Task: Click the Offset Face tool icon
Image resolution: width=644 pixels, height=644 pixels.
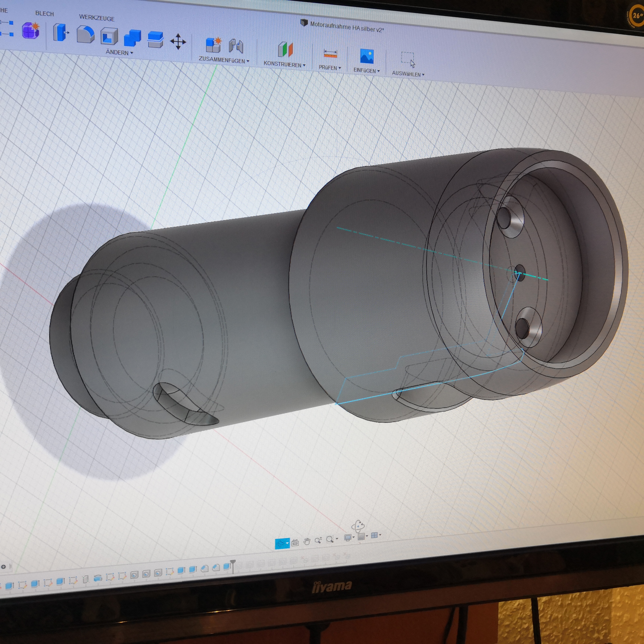Action: click(x=155, y=40)
